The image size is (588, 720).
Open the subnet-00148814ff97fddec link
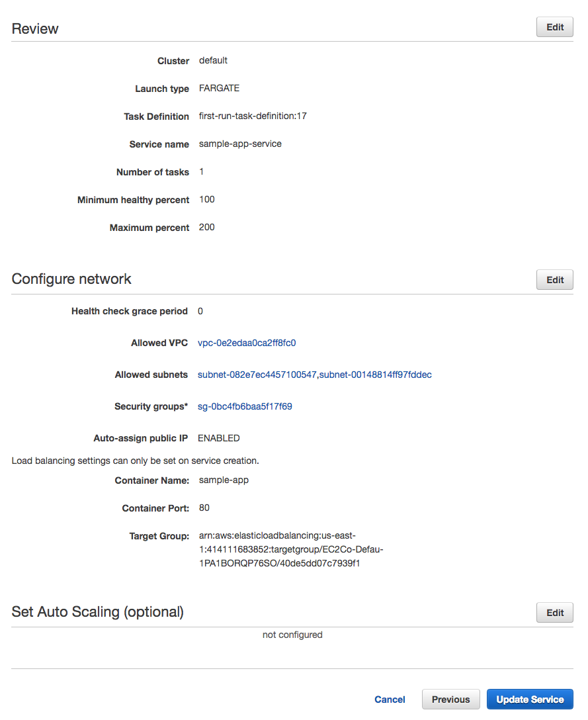pos(376,375)
